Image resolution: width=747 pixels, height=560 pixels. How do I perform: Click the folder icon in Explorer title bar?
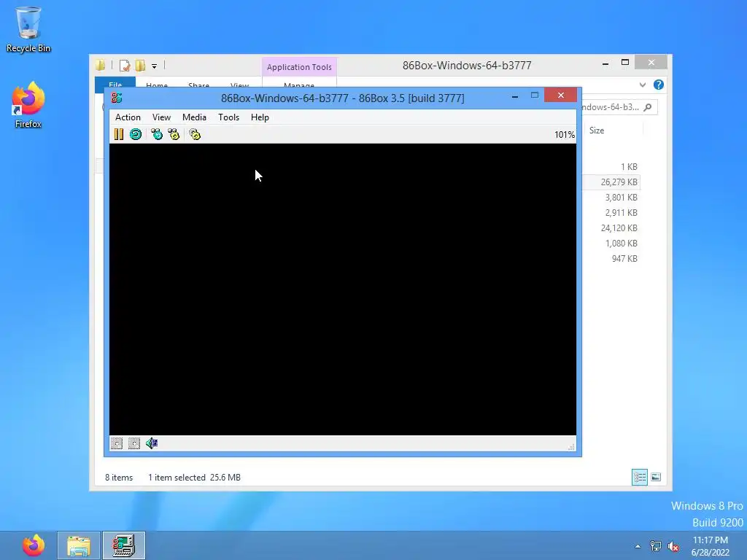click(100, 65)
